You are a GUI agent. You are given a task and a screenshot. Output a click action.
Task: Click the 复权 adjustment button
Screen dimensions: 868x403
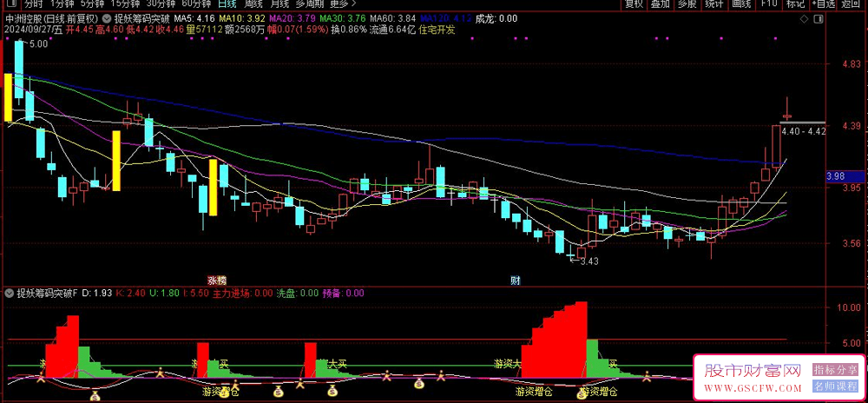635,4
